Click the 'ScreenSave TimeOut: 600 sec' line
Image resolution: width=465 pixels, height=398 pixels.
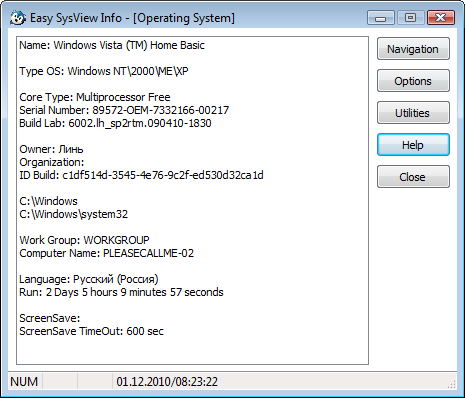(92, 331)
